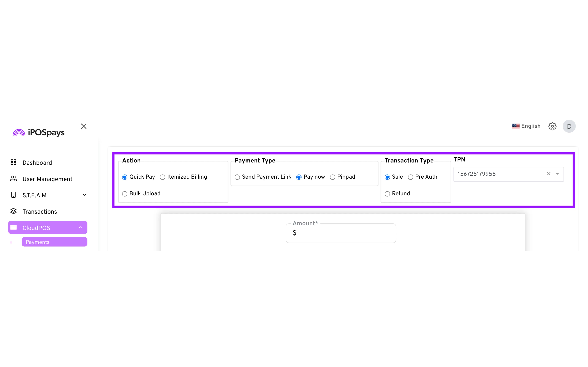
Task: Clear the TPN value with X icon
Action: (548, 174)
